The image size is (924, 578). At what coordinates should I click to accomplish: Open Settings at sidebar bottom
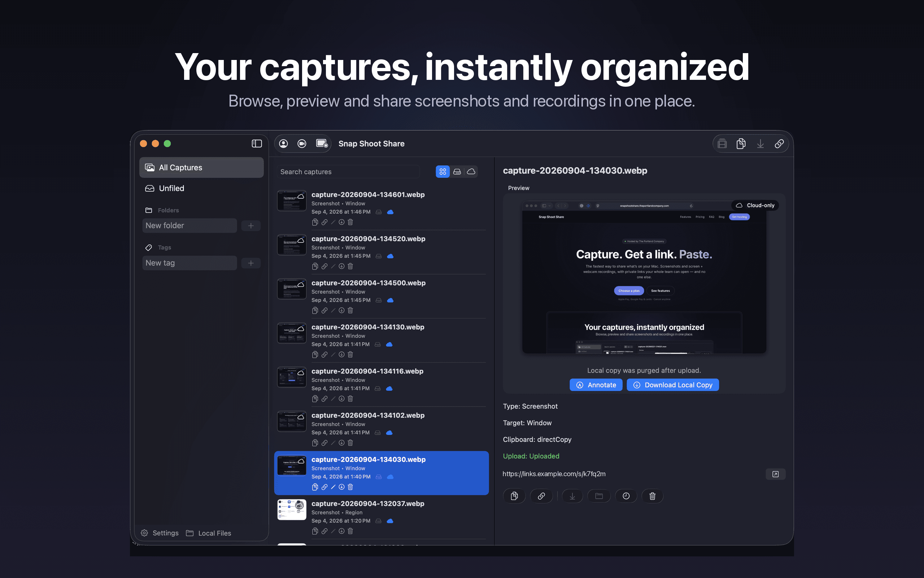point(160,533)
